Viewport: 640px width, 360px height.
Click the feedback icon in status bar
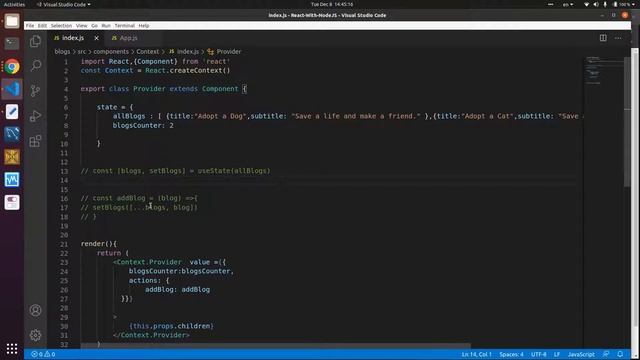[606, 354]
